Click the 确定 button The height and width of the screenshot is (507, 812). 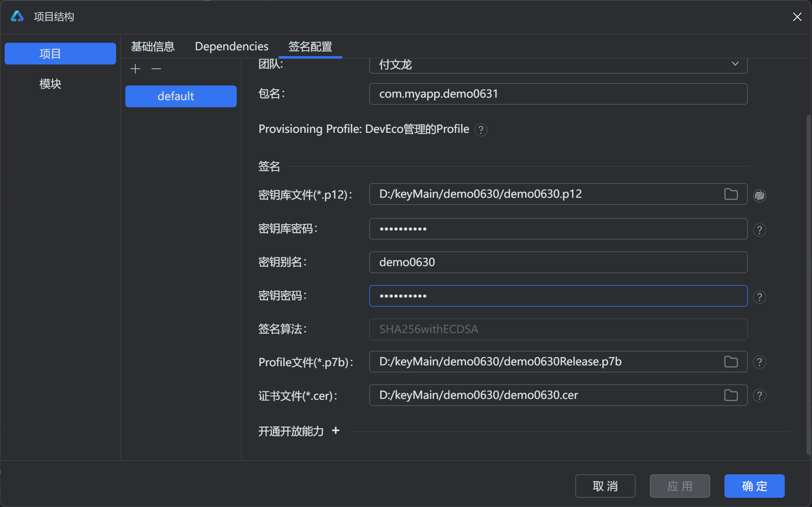click(755, 486)
